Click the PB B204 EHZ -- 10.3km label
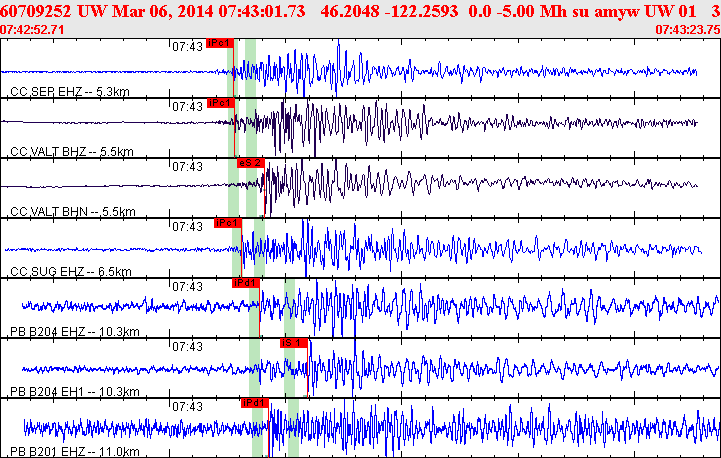Image resolution: width=721 pixels, height=458 pixels. point(74,332)
